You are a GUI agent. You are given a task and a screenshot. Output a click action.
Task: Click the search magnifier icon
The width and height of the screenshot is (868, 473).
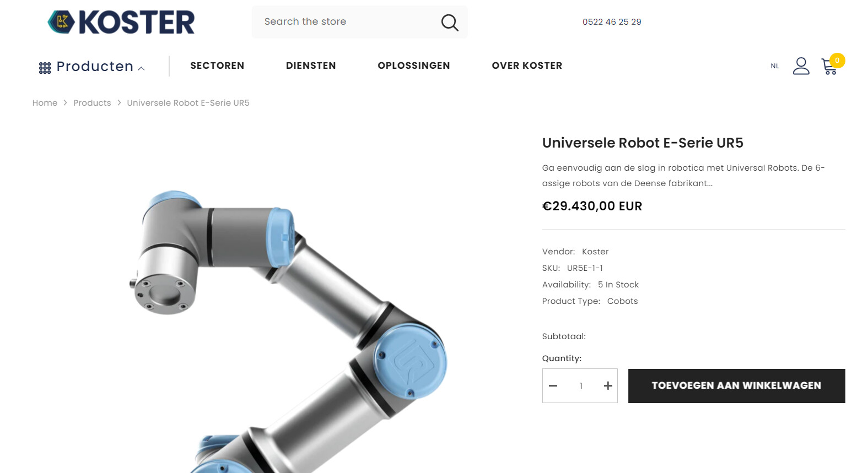coord(450,23)
